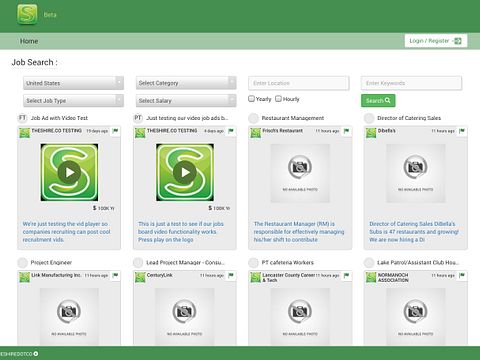
Task: Open 'We're just testing the vid player' description
Action: tap(66, 232)
